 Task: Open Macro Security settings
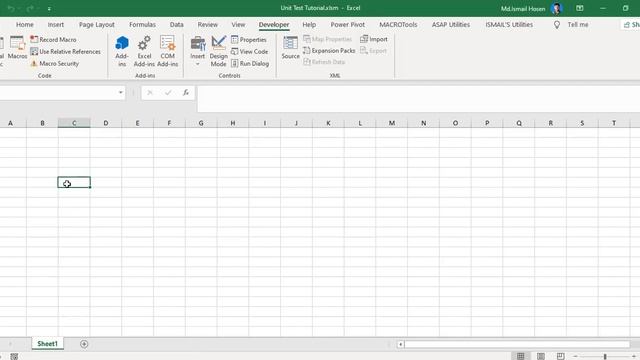click(x=55, y=64)
